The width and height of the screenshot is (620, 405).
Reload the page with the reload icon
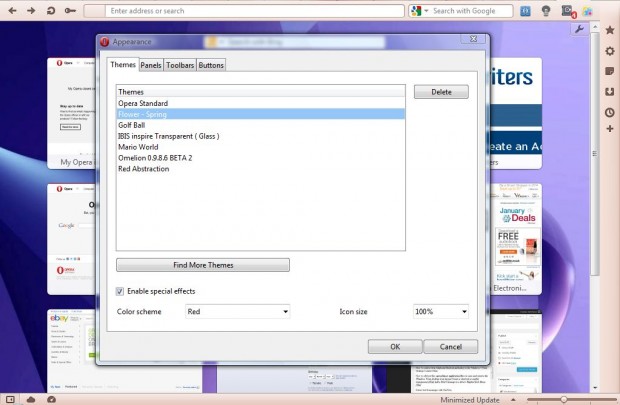point(51,11)
